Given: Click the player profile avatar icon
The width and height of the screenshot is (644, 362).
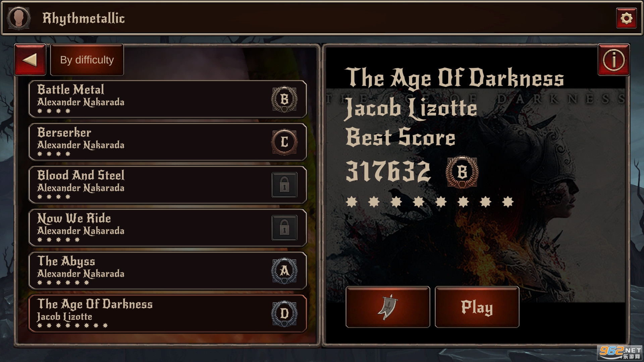Looking at the screenshot, I should tap(18, 18).
